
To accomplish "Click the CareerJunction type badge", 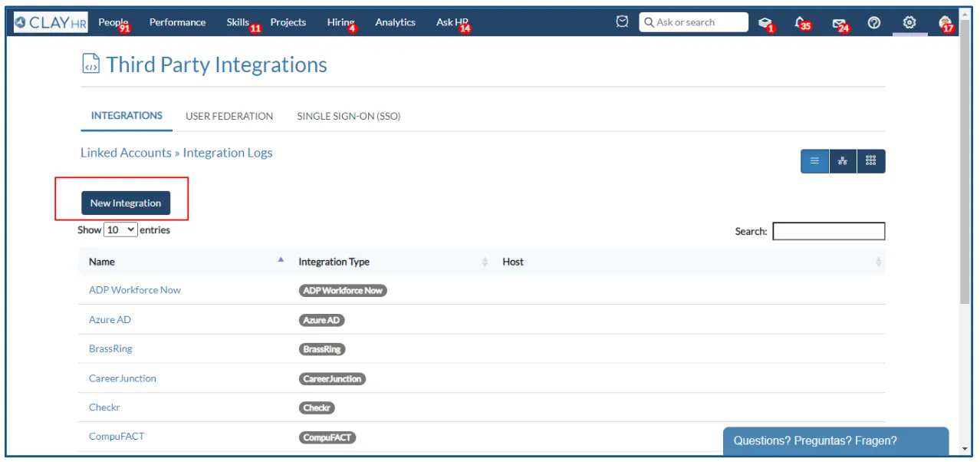I will pyautogui.click(x=332, y=378).
